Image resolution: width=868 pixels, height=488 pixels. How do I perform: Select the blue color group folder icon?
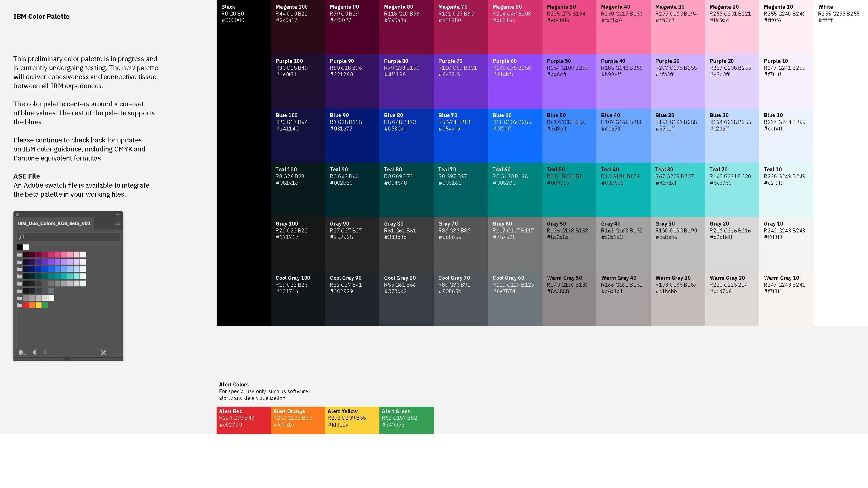(20, 269)
